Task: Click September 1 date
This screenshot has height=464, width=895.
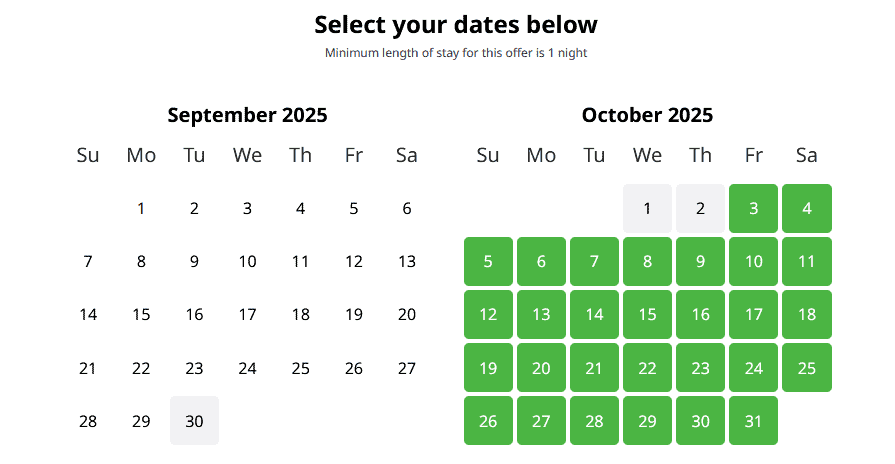Action: (x=141, y=208)
